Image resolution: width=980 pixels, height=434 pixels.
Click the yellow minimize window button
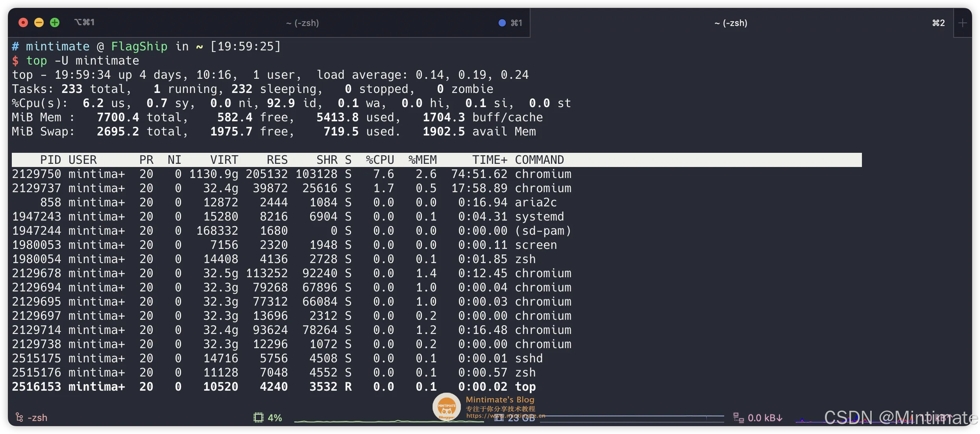pyautogui.click(x=39, y=23)
